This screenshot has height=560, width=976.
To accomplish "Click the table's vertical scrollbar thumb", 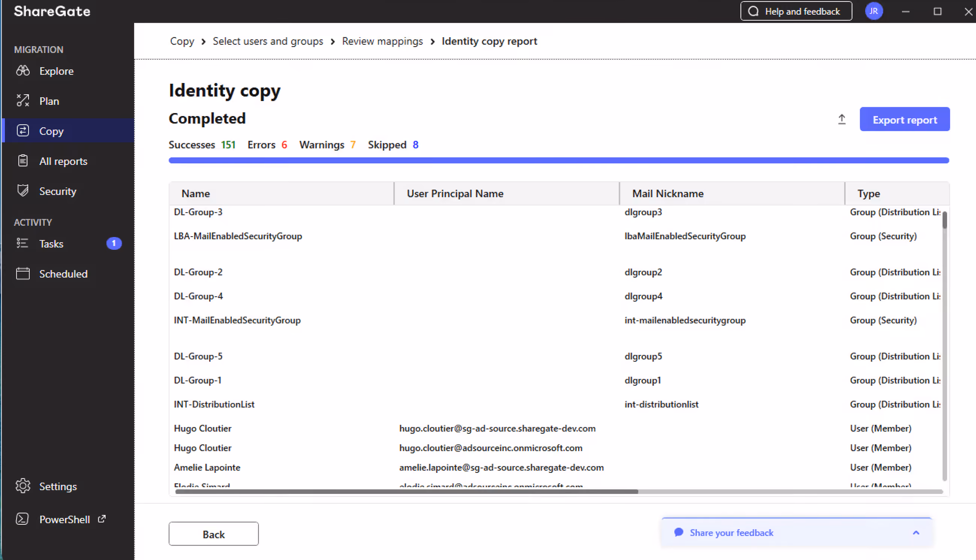I will coord(945,220).
